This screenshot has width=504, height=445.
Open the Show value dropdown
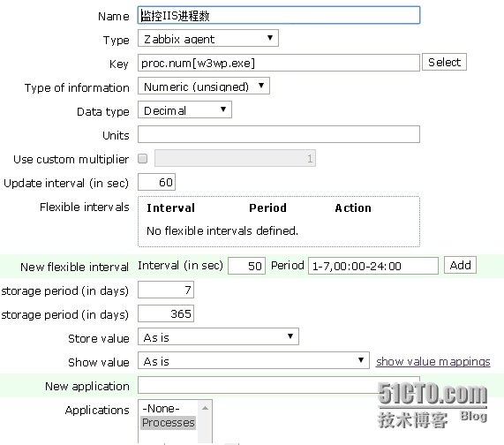(253, 360)
